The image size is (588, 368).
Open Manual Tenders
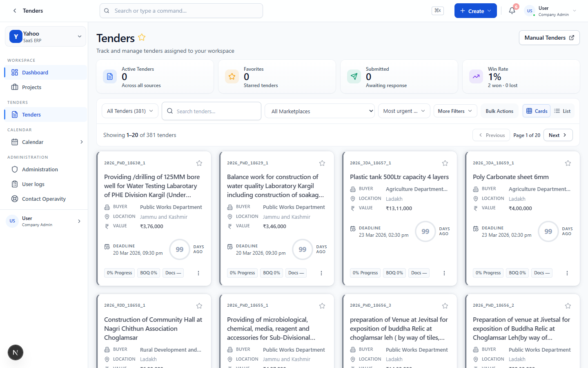click(549, 38)
